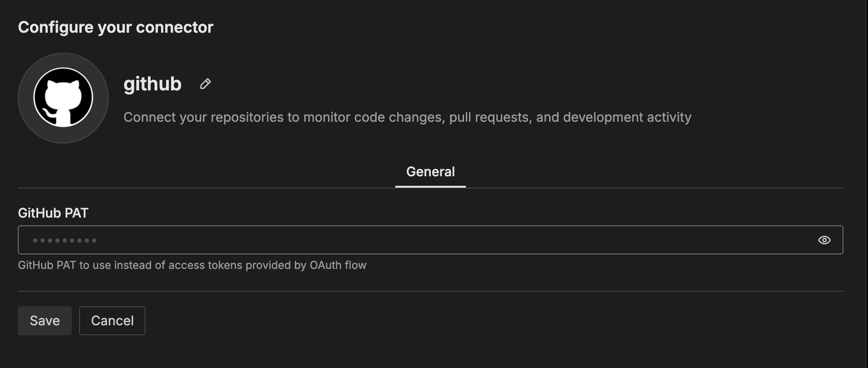Image resolution: width=868 pixels, height=368 pixels.
Task: Reveal the GitHub PAT with eye icon
Action: [x=824, y=240]
